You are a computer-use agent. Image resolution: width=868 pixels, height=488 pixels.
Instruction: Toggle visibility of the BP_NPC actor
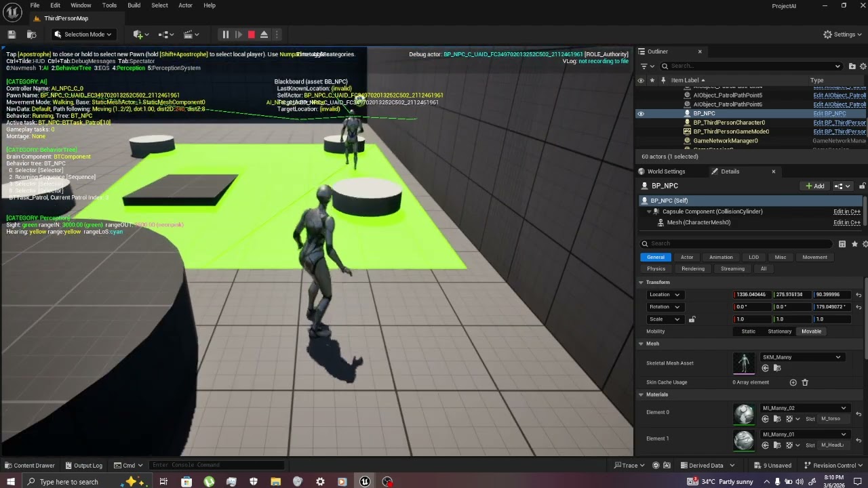640,114
